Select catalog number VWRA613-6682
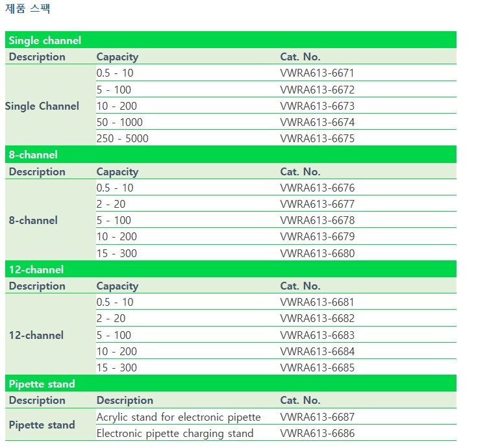The height and width of the screenshot is (448, 487). (317, 318)
